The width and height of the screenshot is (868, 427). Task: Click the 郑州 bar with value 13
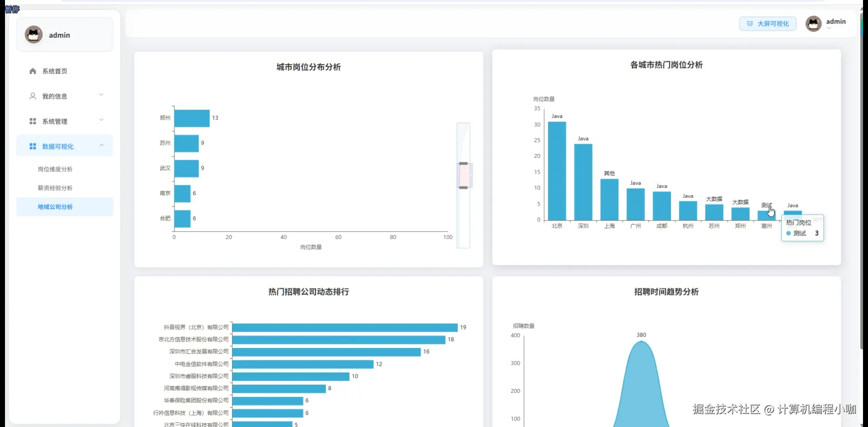click(x=192, y=118)
